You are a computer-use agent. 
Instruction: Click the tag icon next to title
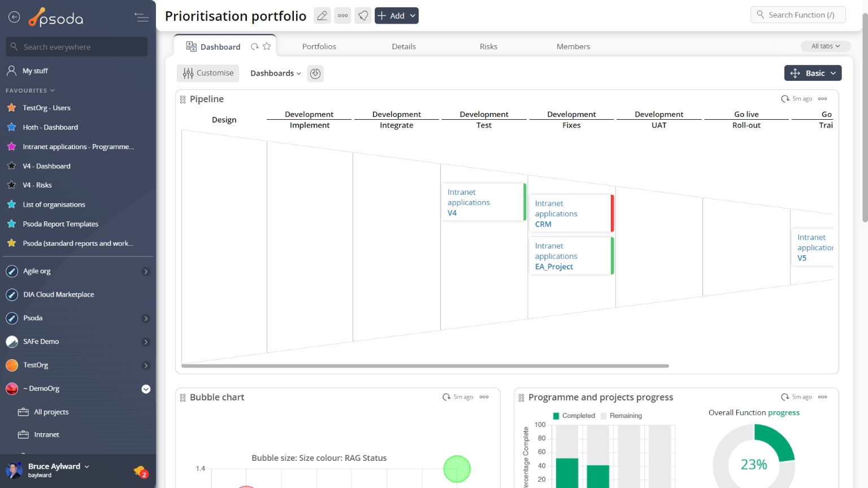pos(363,16)
